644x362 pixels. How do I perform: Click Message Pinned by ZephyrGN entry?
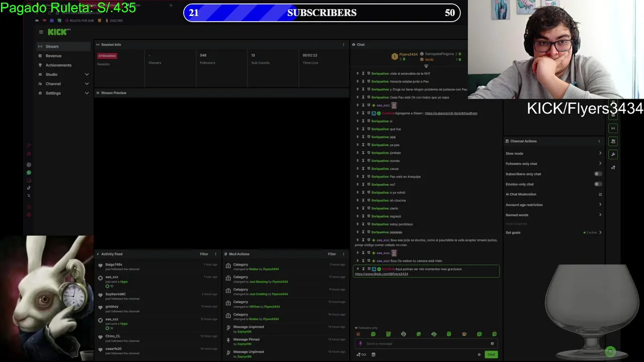click(x=285, y=341)
